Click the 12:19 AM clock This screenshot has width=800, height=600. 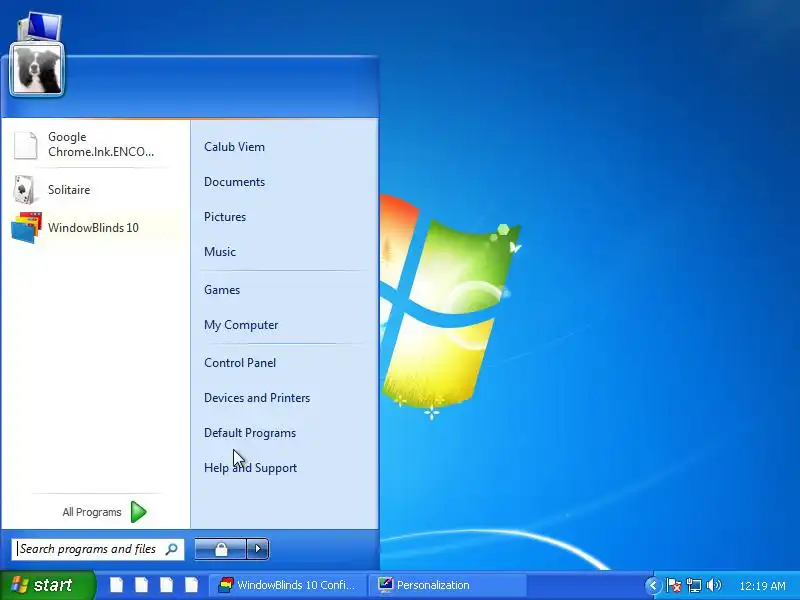(762, 586)
